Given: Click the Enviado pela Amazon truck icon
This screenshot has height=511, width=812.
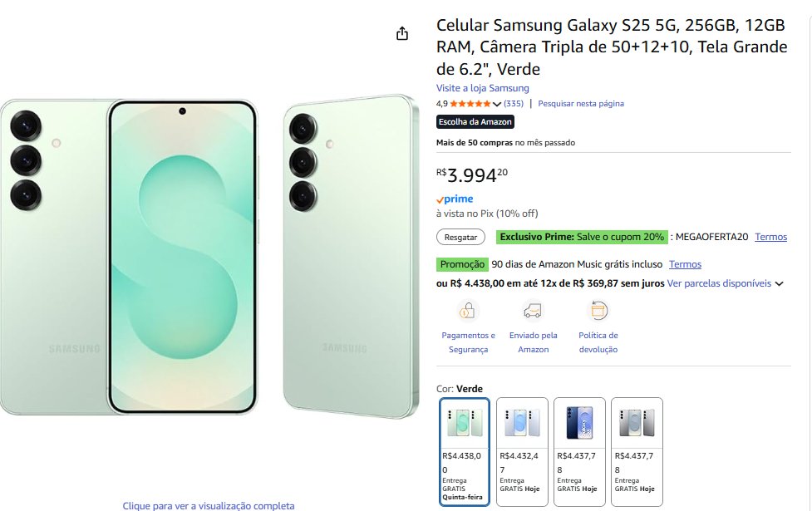Looking at the screenshot, I should coord(533,312).
